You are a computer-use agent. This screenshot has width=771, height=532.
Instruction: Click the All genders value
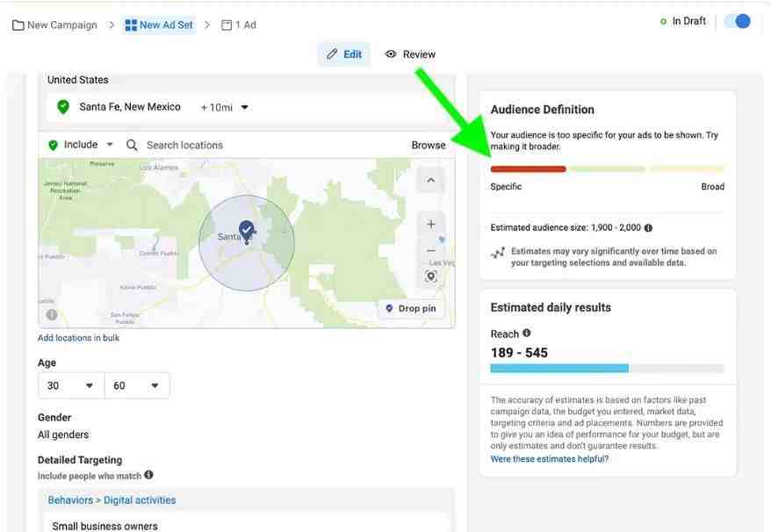coord(63,435)
